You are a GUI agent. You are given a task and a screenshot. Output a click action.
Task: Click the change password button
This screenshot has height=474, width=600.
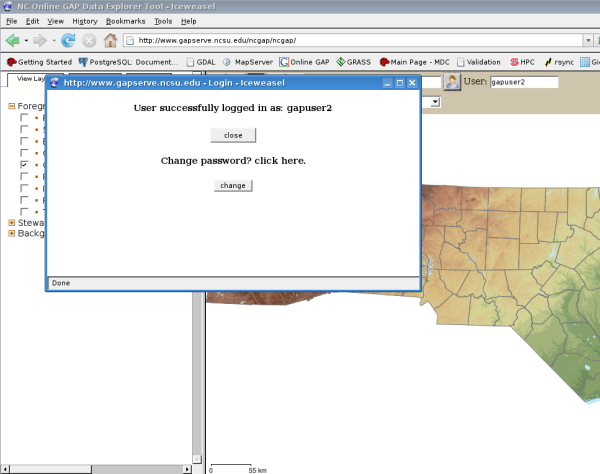coord(233,185)
